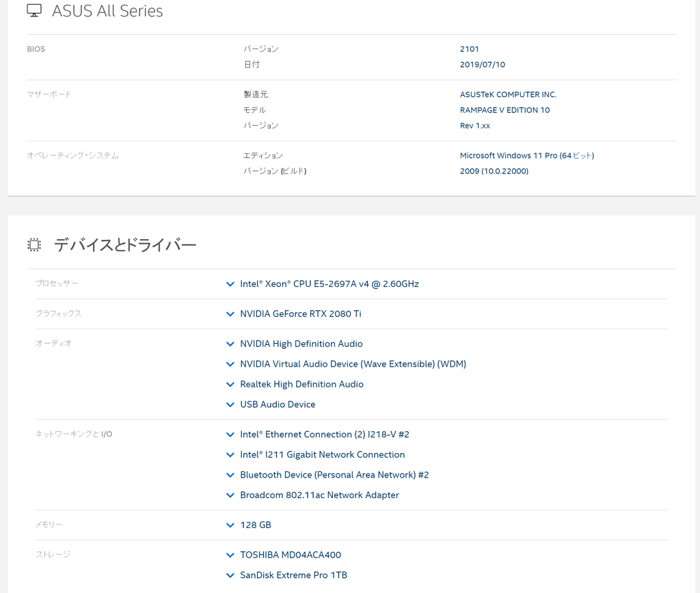Click Microsoft Windows 11 Pro edition value
The width and height of the screenshot is (700, 593).
(x=527, y=156)
